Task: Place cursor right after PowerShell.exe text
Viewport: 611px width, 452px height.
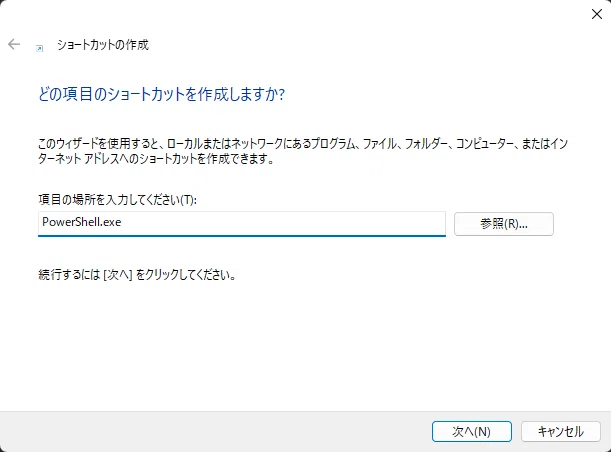Action: (122, 222)
